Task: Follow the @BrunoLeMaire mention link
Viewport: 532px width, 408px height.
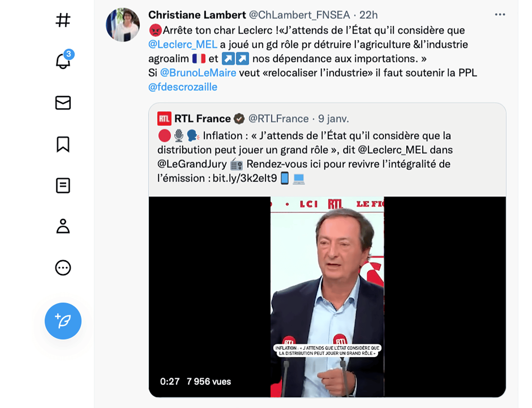Action: pyautogui.click(x=198, y=73)
